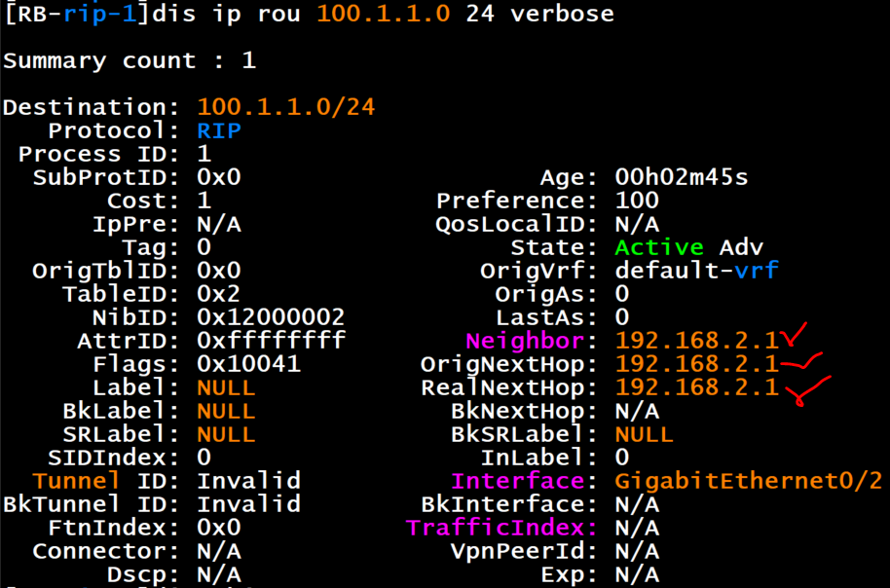Click the 'VpnPeerId:' label
The width and height of the screenshot is (890, 588).
[524, 550]
